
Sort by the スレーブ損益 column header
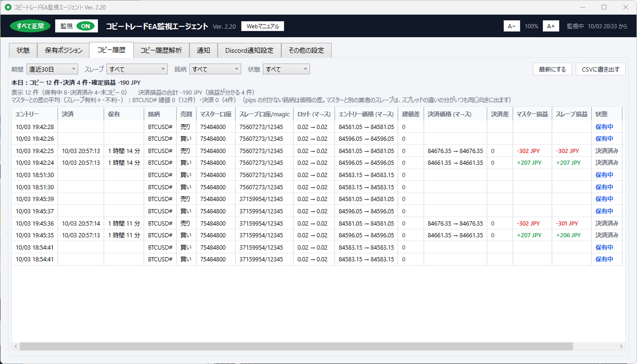pos(572,114)
